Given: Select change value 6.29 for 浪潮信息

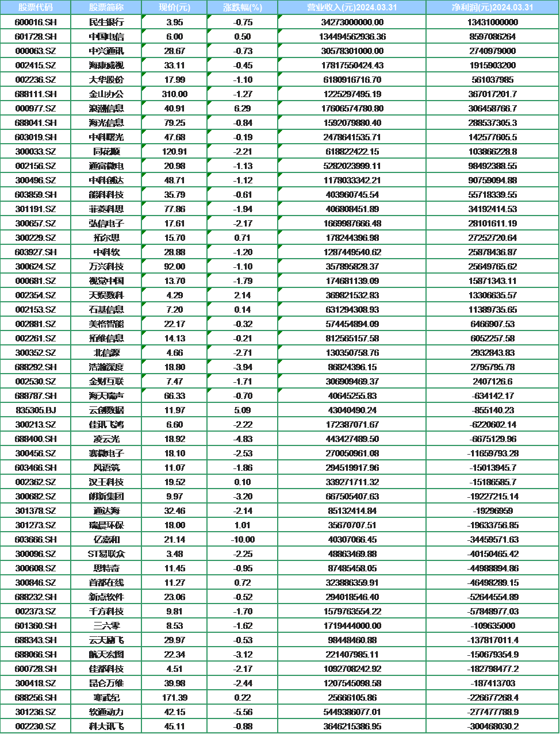Looking at the screenshot, I should [x=243, y=108].
